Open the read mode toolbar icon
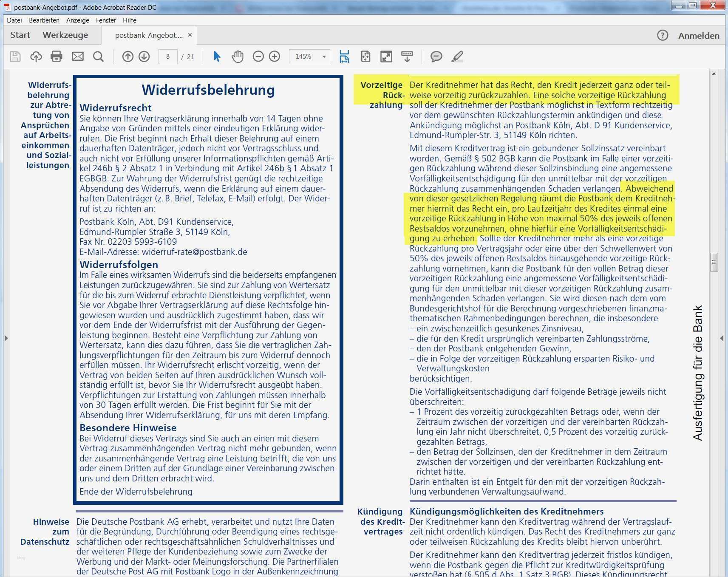The image size is (728, 577). click(407, 57)
